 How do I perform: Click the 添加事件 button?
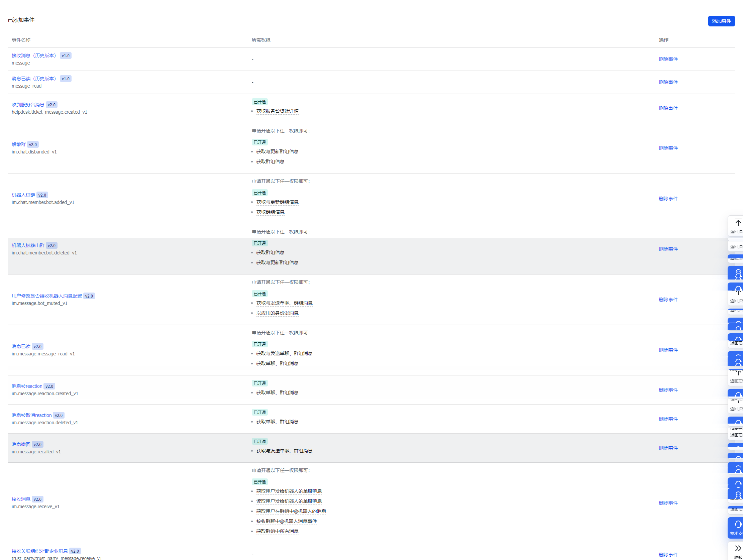point(721,21)
